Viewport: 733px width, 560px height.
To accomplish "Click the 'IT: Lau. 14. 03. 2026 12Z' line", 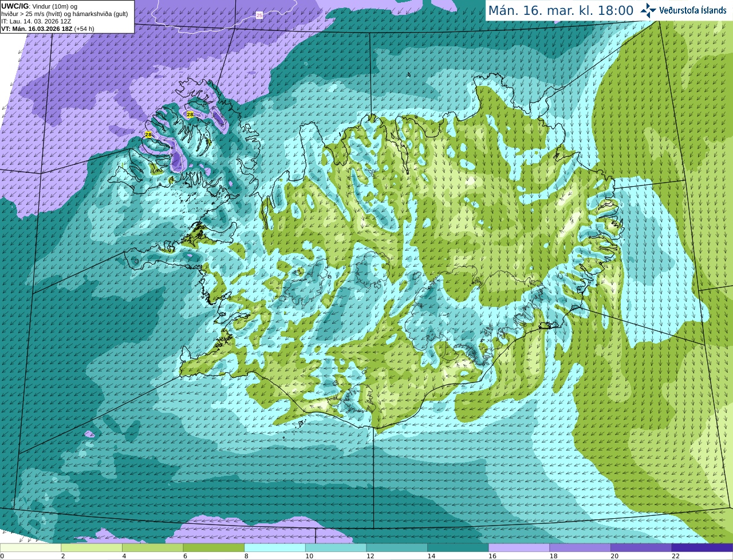I will point(36,21).
